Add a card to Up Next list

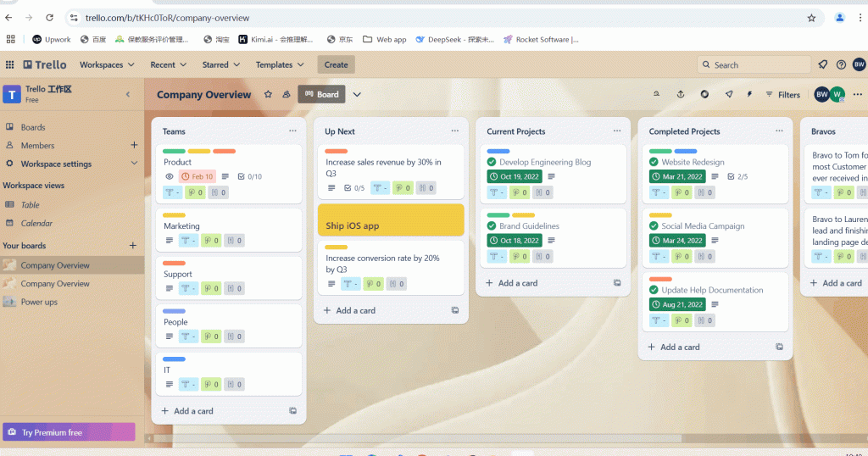coord(349,310)
